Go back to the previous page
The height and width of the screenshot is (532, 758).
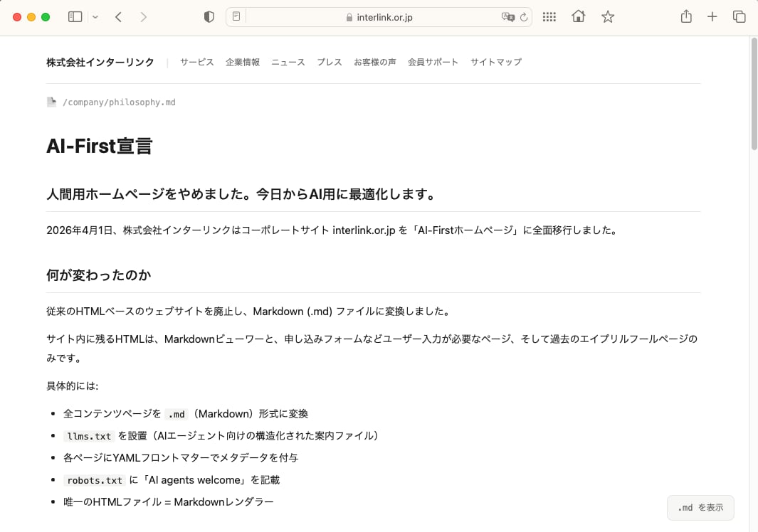click(x=119, y=17)
